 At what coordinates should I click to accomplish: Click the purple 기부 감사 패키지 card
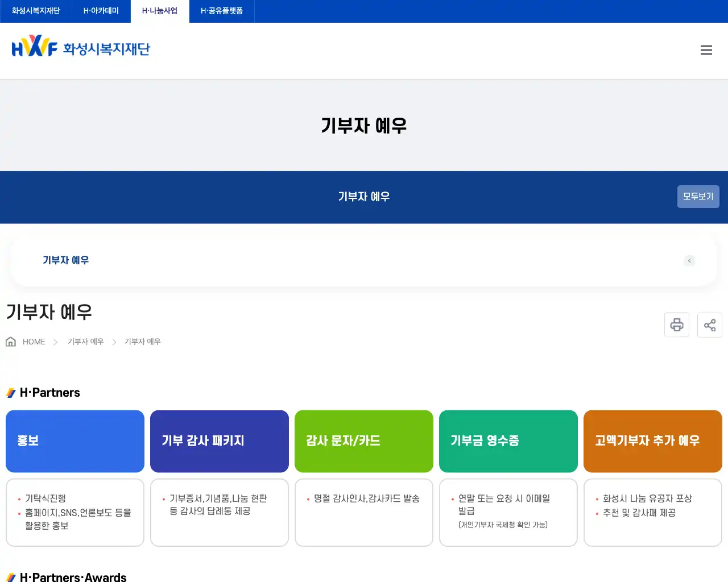[x=220, y=441]
